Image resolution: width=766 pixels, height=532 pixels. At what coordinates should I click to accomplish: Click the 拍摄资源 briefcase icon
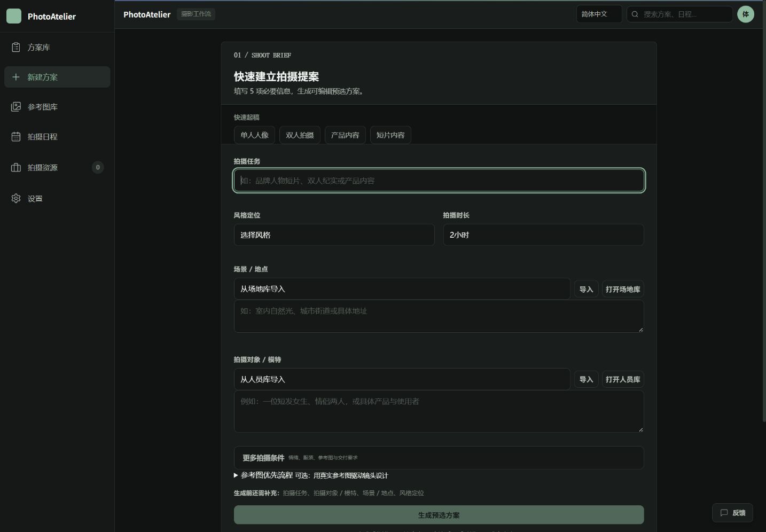[16, 168]
